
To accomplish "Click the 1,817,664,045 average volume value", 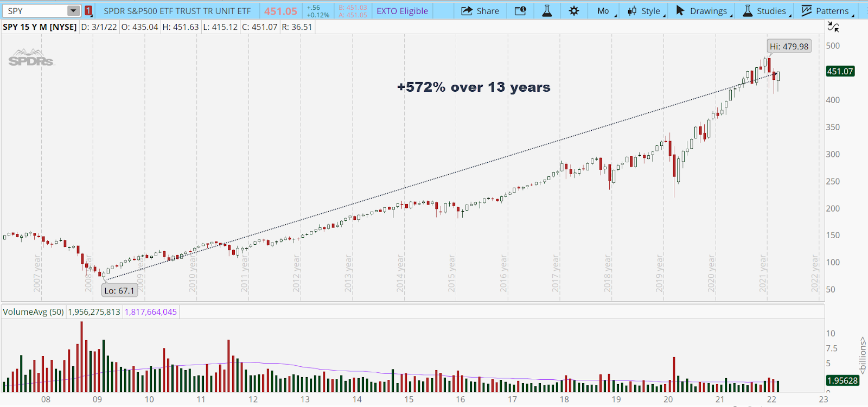I will pos(151,312).
